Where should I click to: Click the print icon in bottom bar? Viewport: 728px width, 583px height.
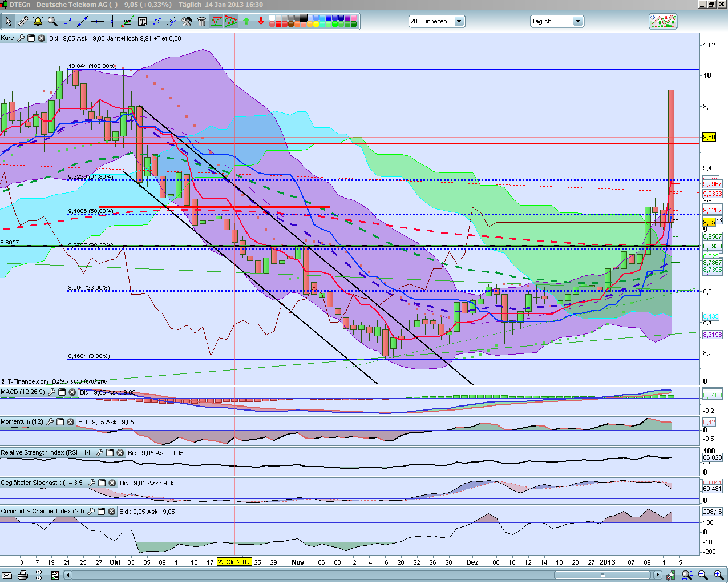[23, 575]
